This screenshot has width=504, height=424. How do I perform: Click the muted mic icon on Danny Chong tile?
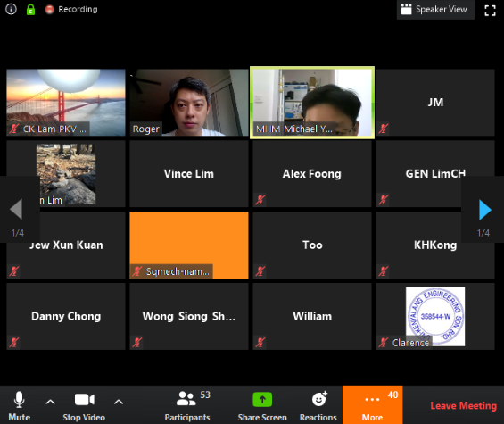[x=13, y=342]
